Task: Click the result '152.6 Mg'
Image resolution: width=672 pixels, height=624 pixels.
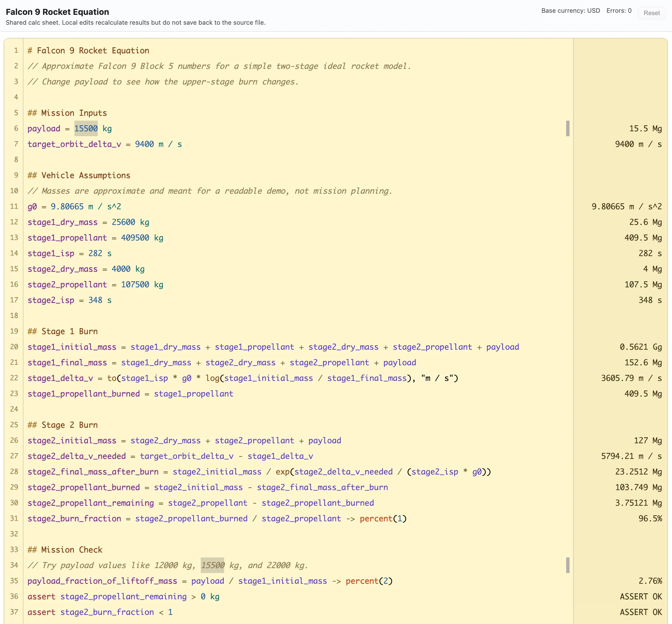Action: [643, 363]
